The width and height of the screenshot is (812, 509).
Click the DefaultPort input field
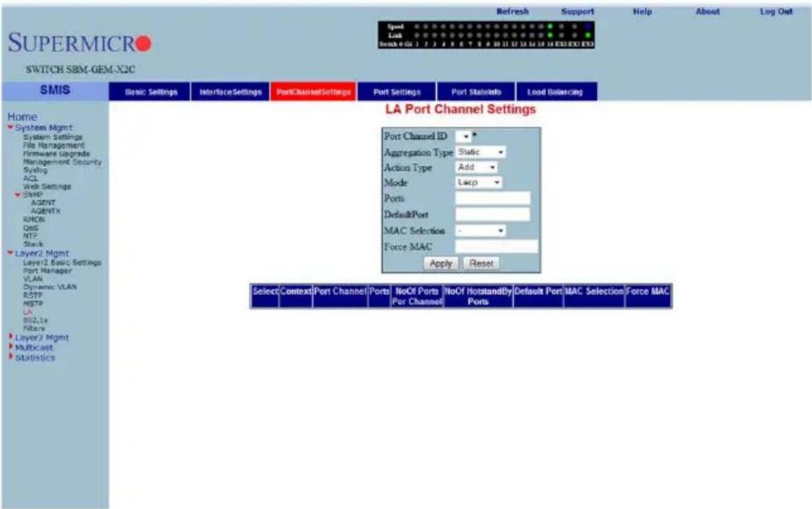pos(493,214)
